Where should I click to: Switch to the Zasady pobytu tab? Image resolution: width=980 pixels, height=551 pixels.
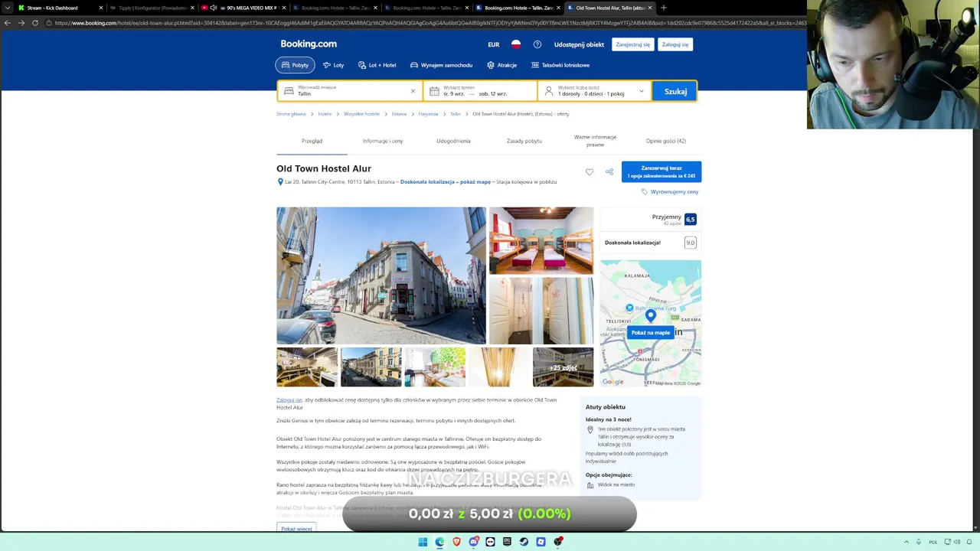(524, 141)
